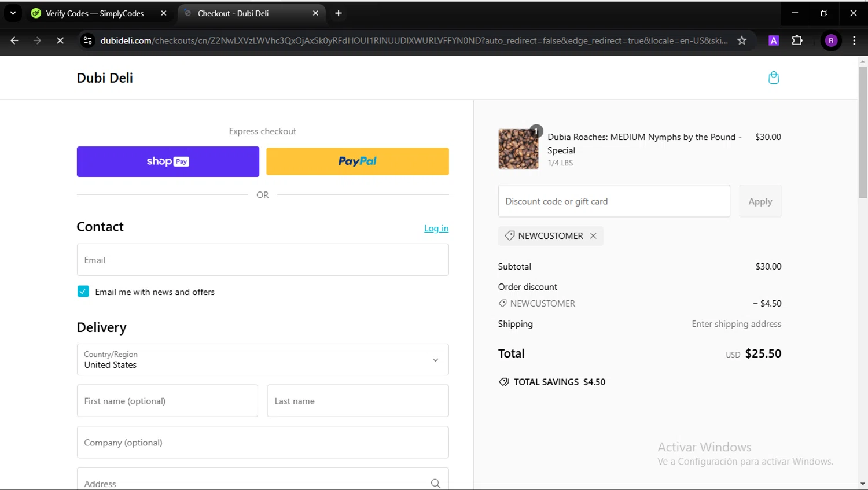Click the TOTAL SAVINGS $4.50 text
This screenshot has height=490, width=868.
point(560,382)
